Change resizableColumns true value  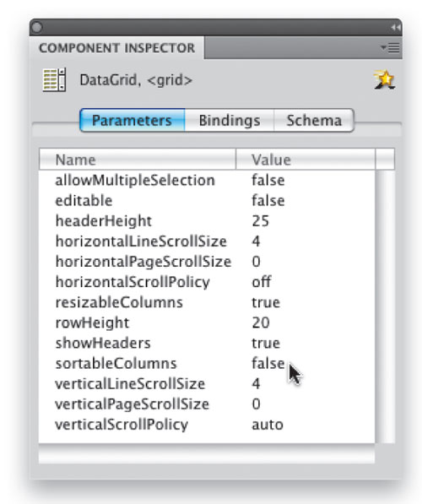click(x=266, y=302)
